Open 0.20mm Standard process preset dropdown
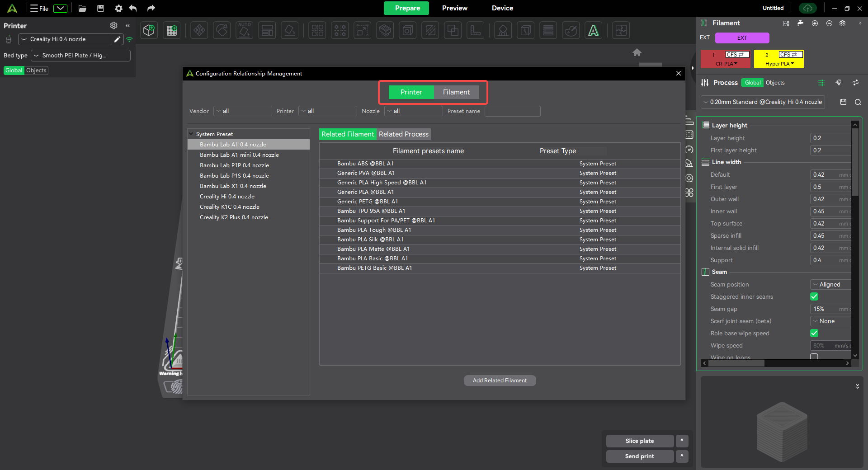Viewport: 868px width, 470px height. pos(763,102)
